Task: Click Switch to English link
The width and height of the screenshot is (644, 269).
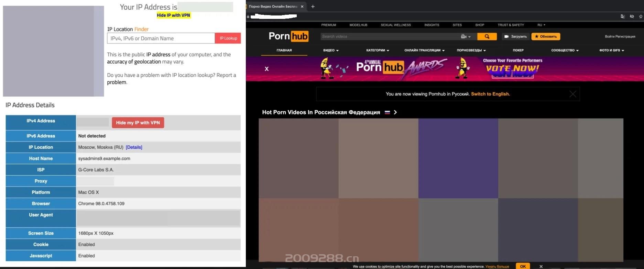Action: click(490, 94)
